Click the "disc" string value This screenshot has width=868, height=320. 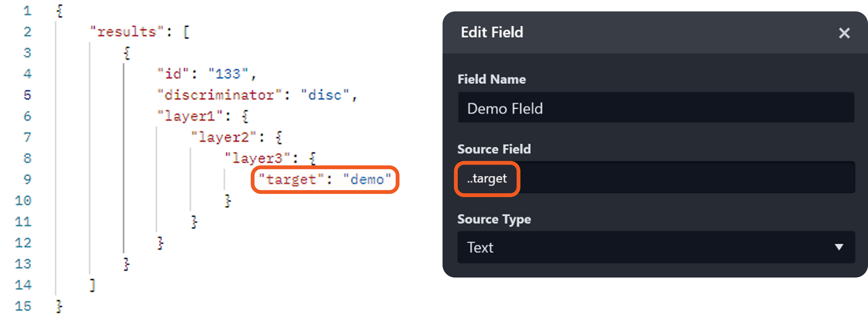click(x=325, y=95)
